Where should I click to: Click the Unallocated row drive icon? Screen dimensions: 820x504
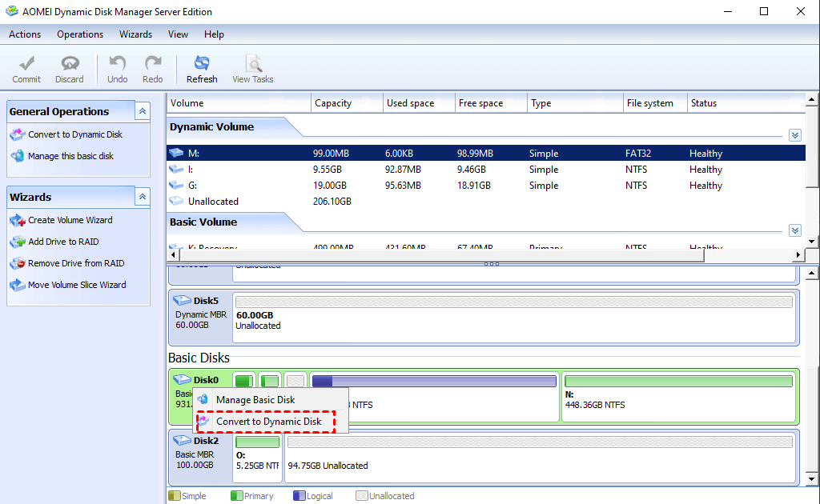pyautogui.click(x=176, y=201)
